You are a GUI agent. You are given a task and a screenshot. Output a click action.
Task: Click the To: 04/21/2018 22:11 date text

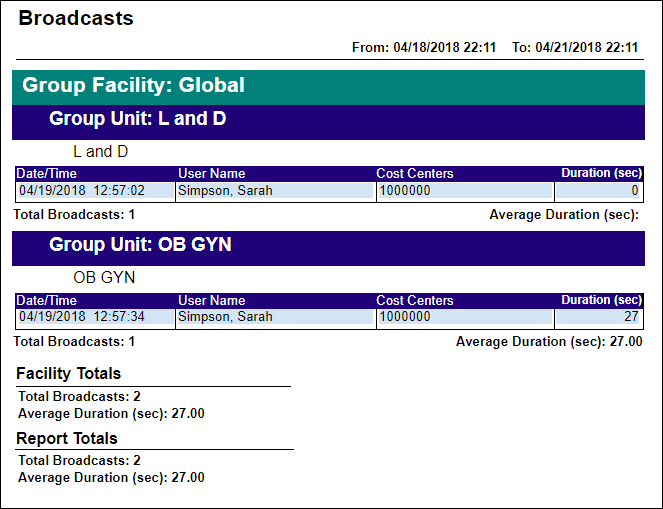coord(575,47)
